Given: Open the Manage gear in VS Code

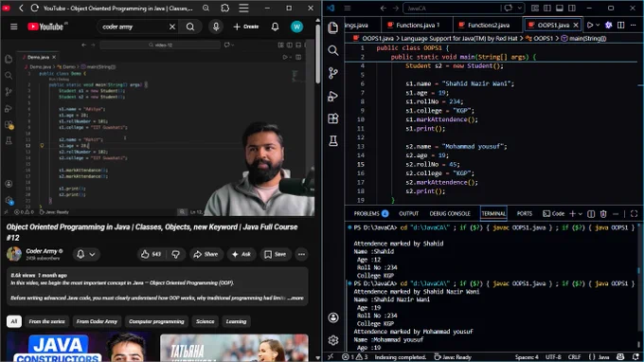Looking at the screenshot, I should (333, 340).
